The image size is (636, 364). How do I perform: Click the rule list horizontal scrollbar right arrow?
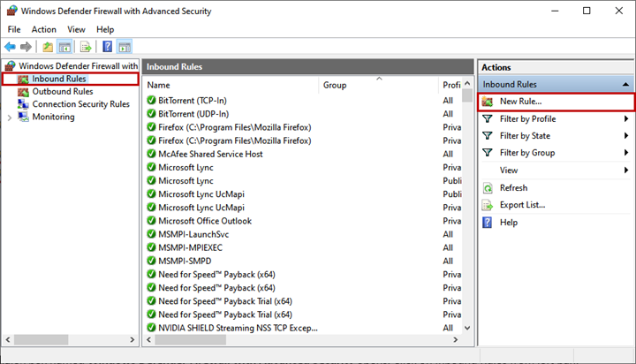pyautogui.click(x=456, y=339)
